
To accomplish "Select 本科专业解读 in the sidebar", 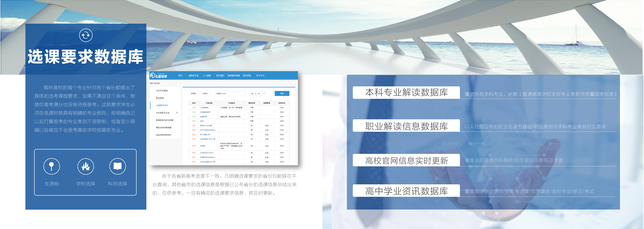I will pos(162,91).
